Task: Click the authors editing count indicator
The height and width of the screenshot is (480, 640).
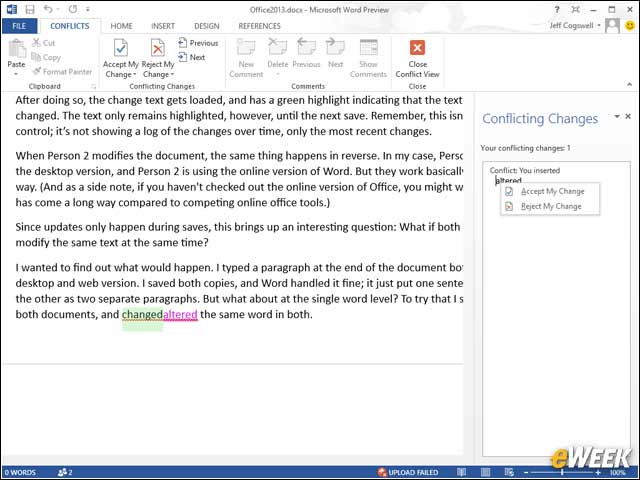Action: pyautogui.click(x=65, y=473)
